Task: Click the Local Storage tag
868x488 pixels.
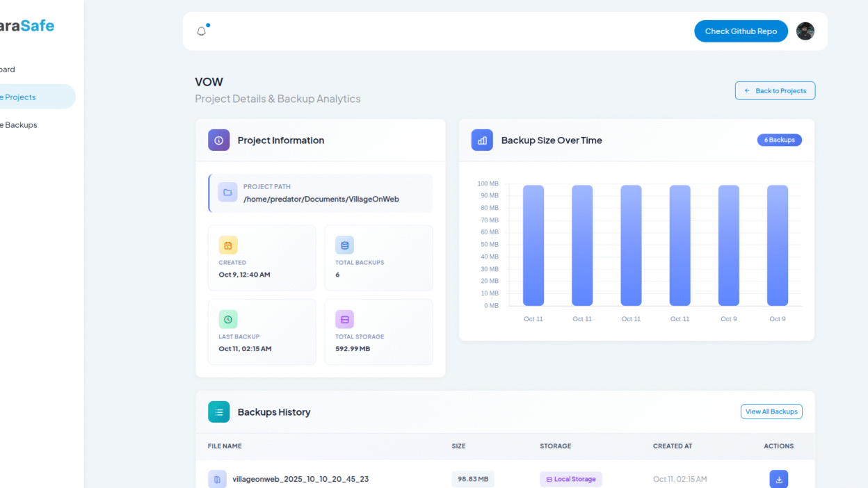Action: tap(570, 479)
